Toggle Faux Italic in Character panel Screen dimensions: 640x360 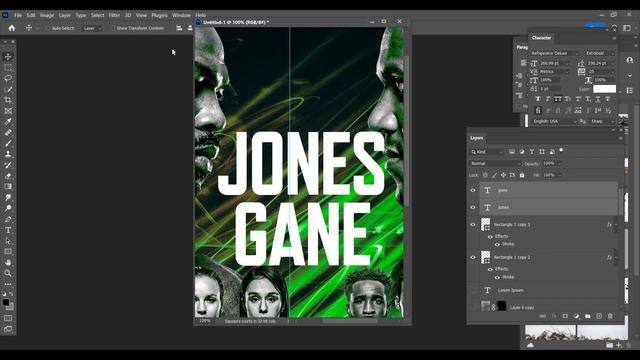(548, 99)
